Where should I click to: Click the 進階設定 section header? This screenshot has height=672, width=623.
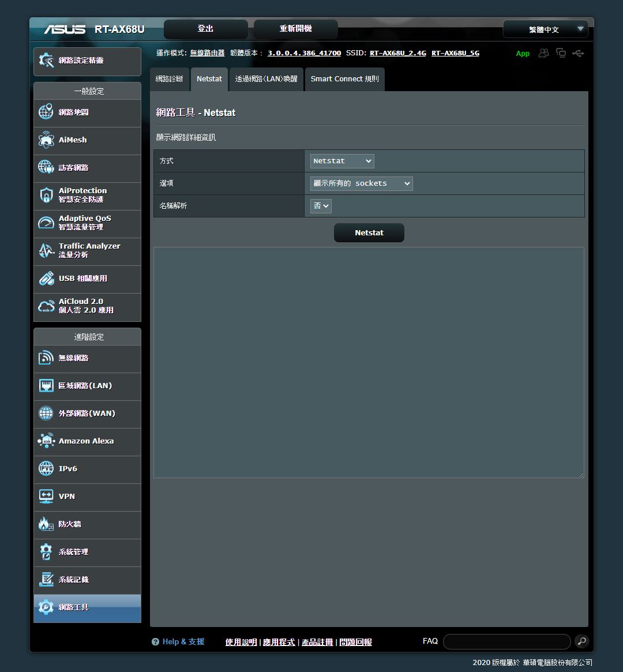point(89,337)
